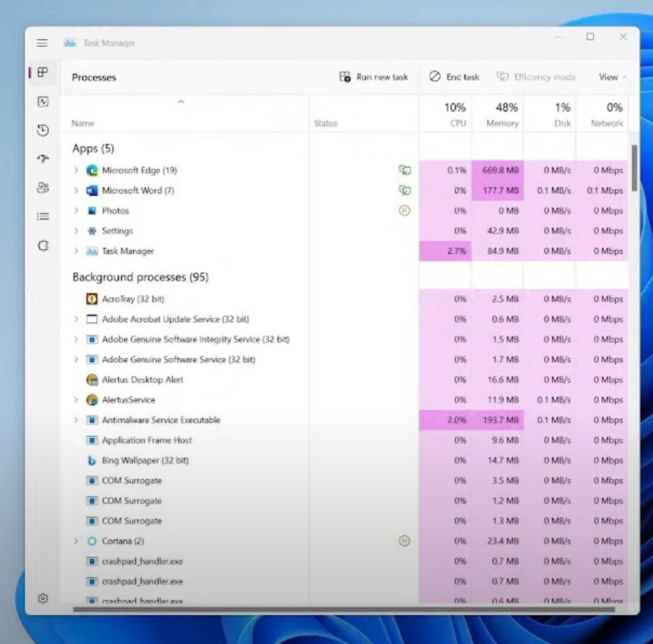Open the View dropdown menu
653x644 pixels.
pos(612,77)
